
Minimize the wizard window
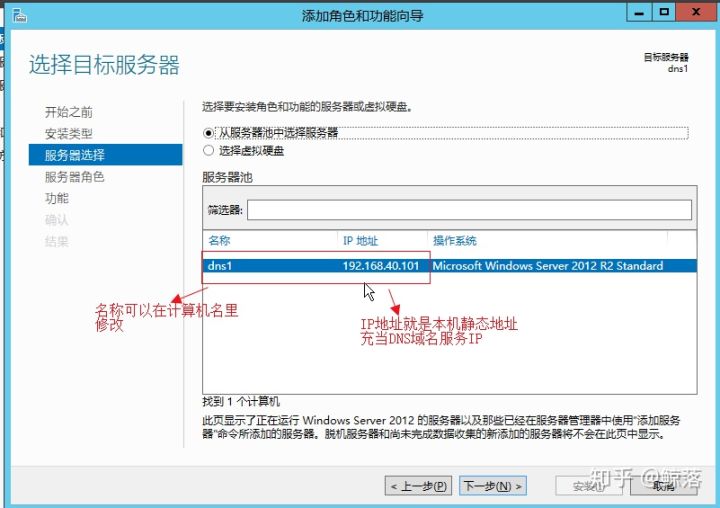point(639,12)
